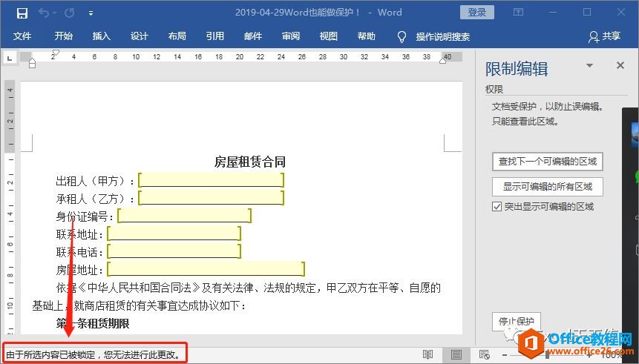Open the 审阅 ribbon tab
Image resolution: width=639 pixels, height=364 pixels.
(x=291, y=36)
